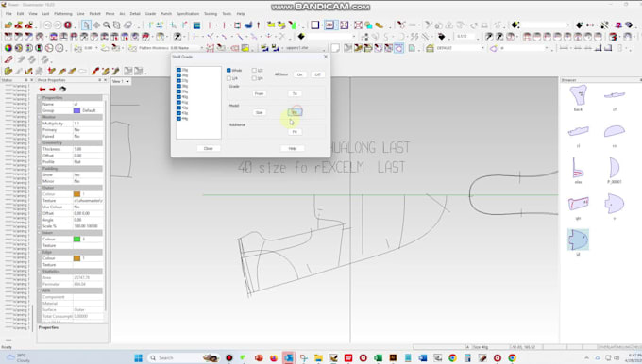Open the Flattening menu
Screen dimensions: 642x364
(62, 14)
